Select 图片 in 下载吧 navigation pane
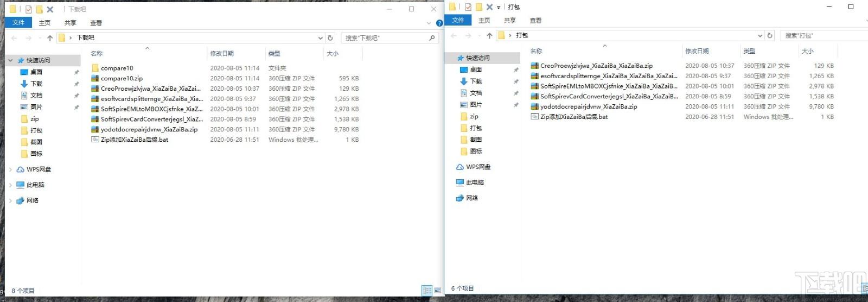The height and width of the screenshot is (302, 868). [x=36, y=107]
